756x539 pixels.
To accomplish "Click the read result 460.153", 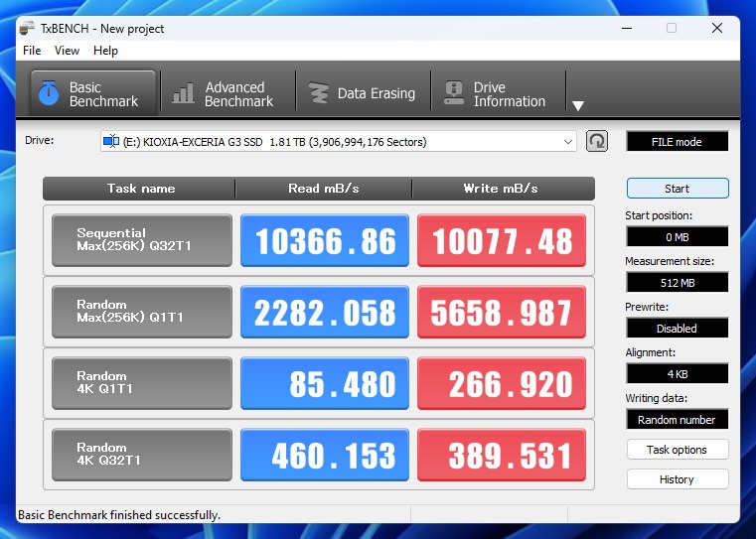I will pos(325,455).
